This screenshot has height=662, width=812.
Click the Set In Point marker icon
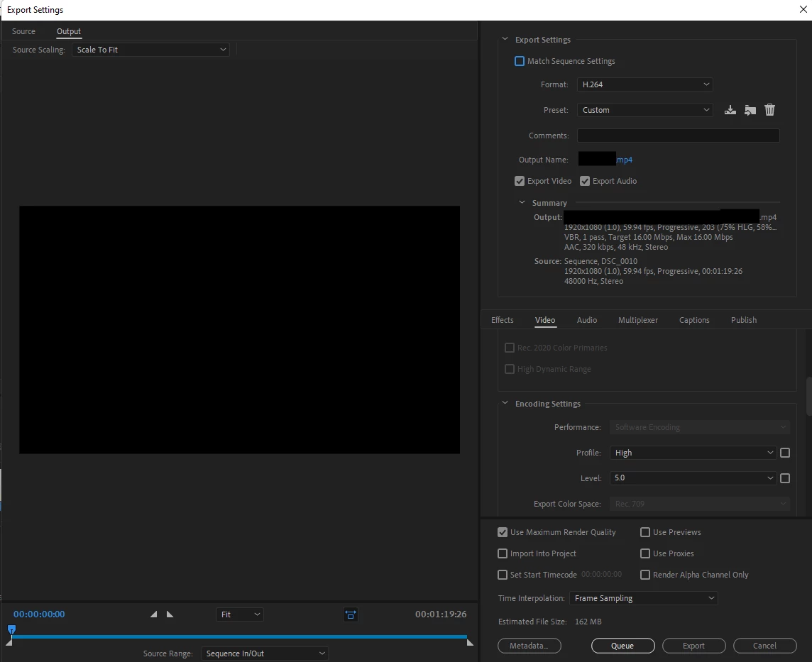click(154, 614)
